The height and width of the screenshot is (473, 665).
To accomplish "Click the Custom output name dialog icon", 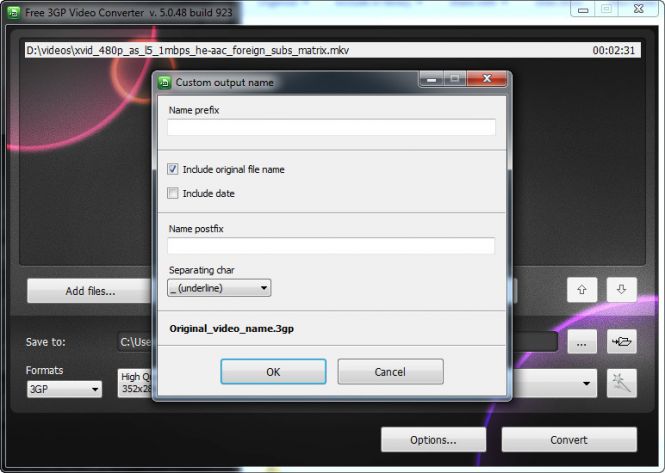I will (165, 82).
